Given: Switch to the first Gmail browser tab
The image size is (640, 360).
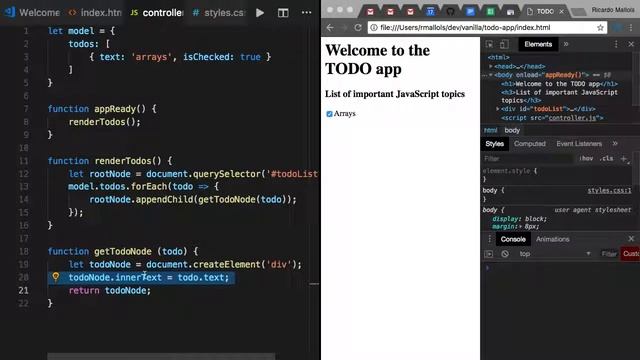Looking at the screenshot, I should 370,12.
